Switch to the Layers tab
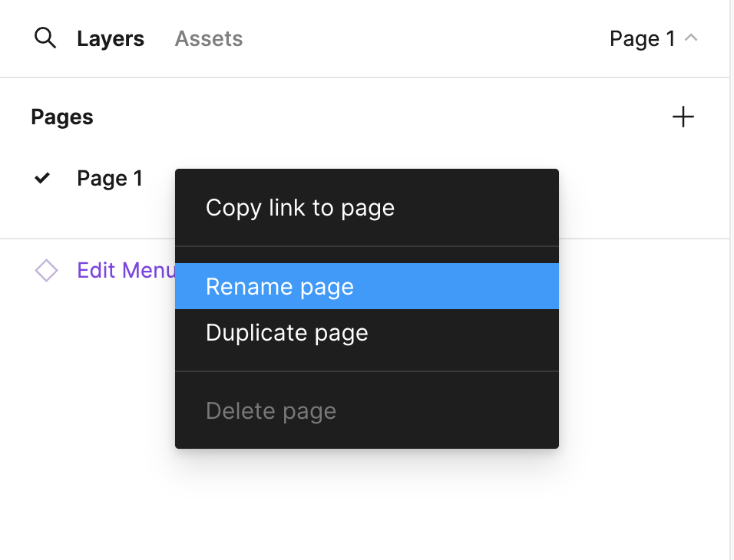734x560 pixels. tap(111, 38)
